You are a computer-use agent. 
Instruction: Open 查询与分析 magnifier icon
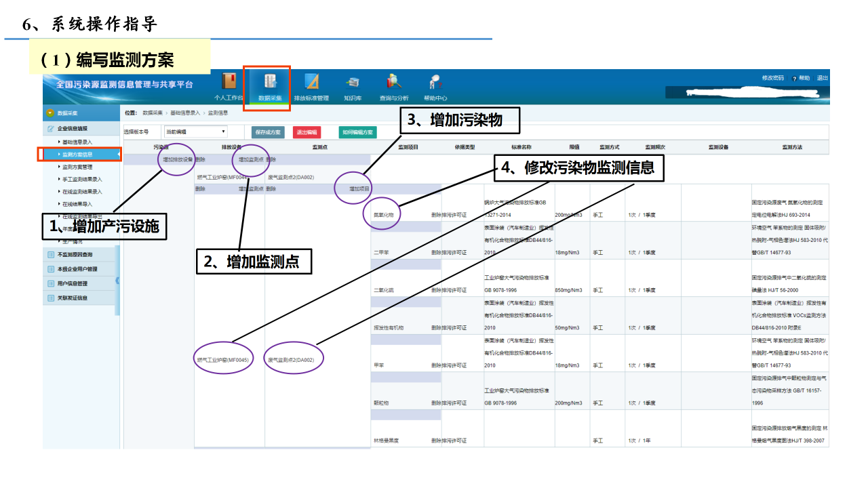394,82
